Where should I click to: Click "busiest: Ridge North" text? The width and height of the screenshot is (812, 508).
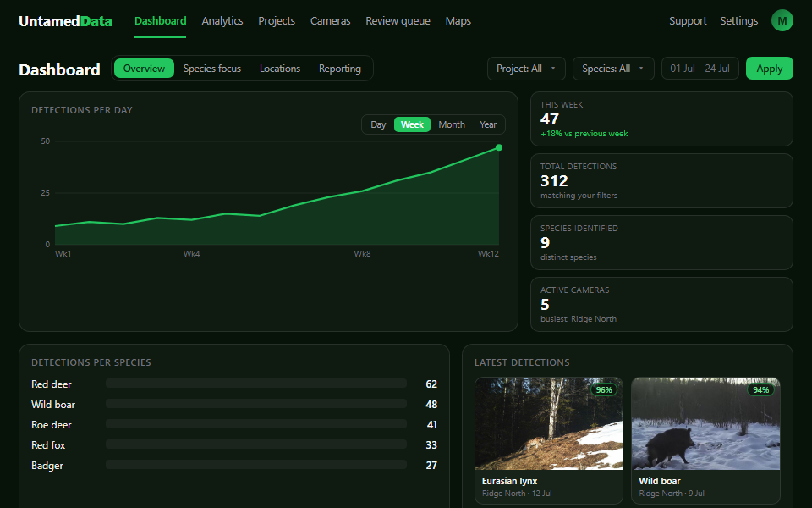[x=579, y=319]
